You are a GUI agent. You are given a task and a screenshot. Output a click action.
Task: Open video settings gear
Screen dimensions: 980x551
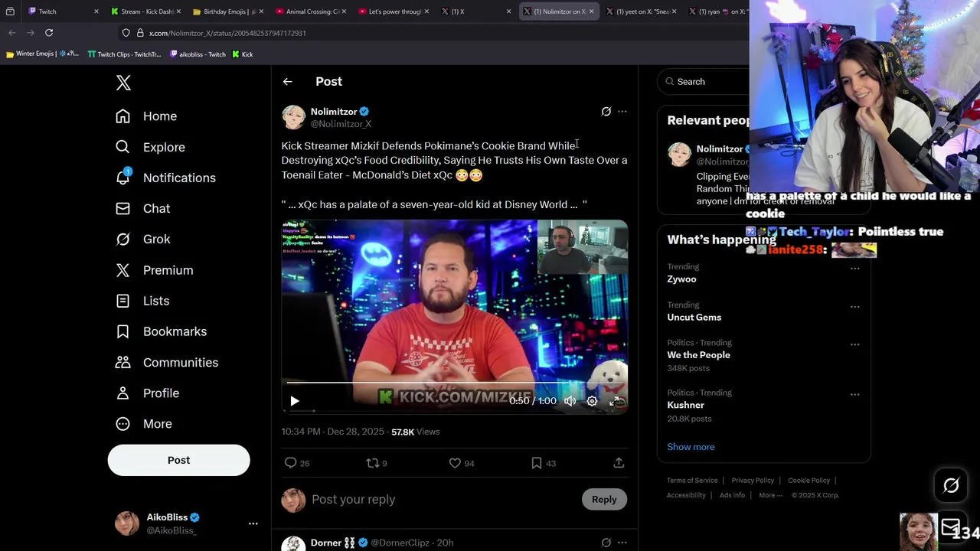tap(592, 401)
